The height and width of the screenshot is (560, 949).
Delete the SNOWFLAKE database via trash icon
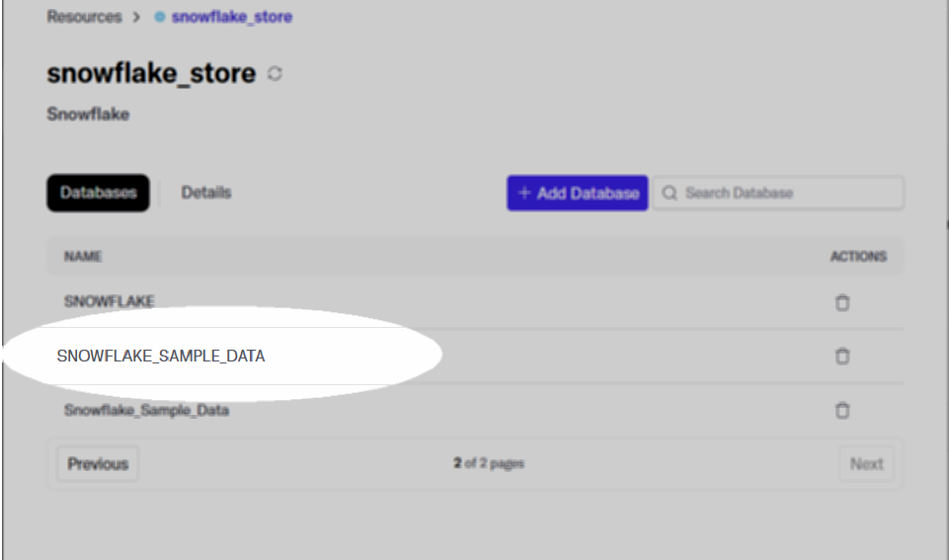842,302
